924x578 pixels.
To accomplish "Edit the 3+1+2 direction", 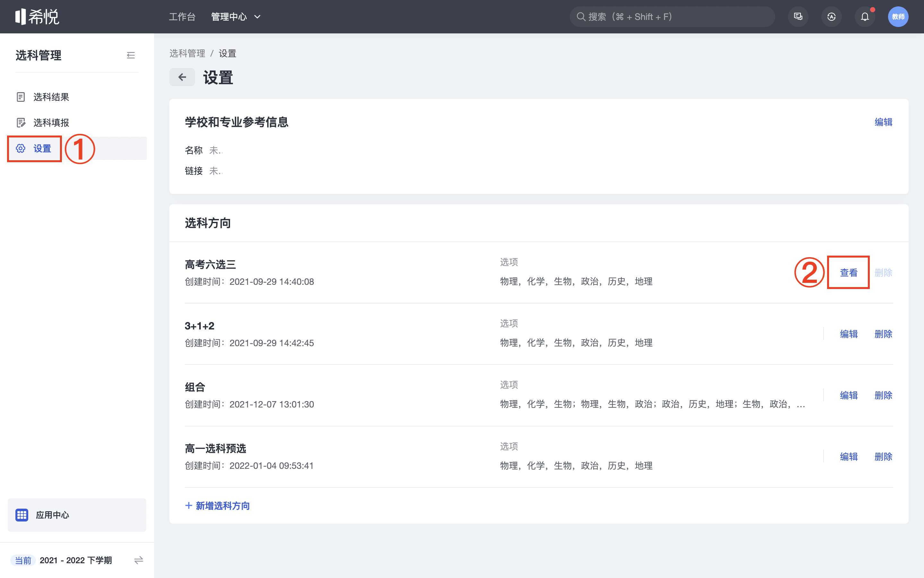I will 849,334.
